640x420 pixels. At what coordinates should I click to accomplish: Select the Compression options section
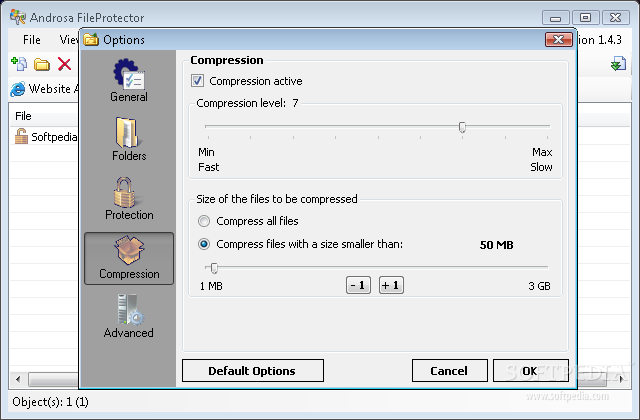[x=129, y=258]
